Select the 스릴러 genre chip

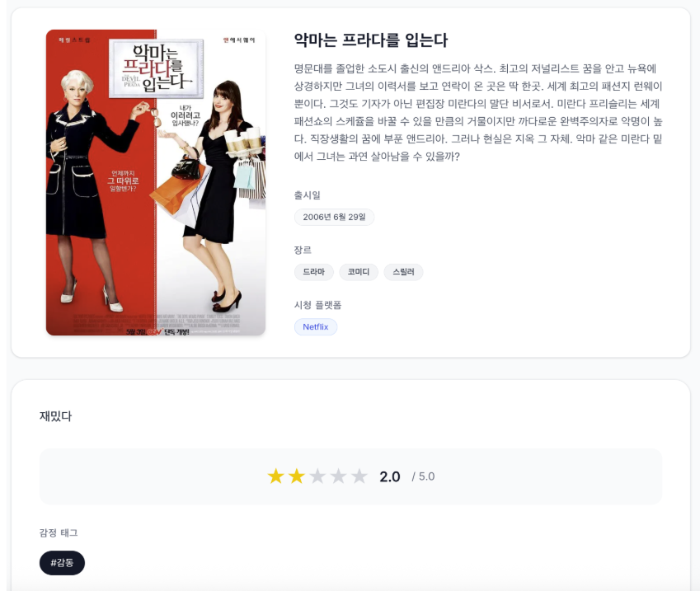click(x=403, y=272)
